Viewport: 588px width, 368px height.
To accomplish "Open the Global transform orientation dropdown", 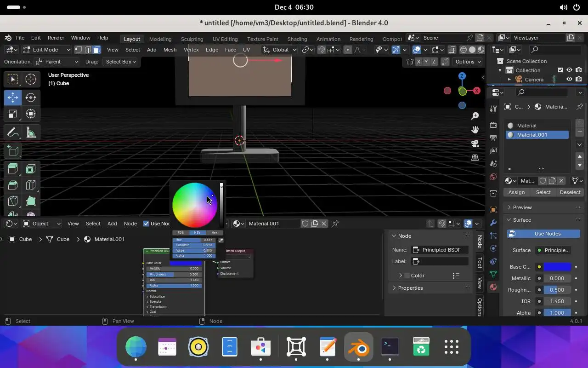I will point(280,50).
